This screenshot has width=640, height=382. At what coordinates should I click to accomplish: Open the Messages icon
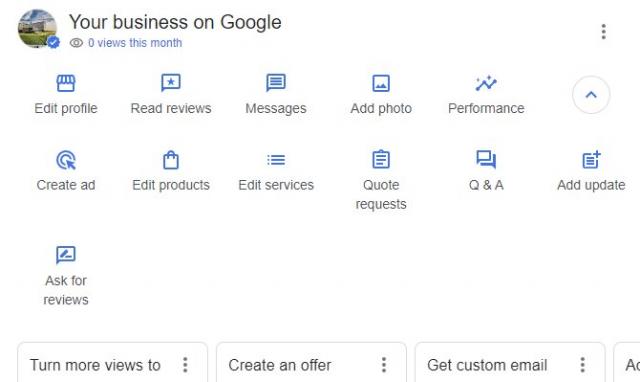[x=276, y=83]
